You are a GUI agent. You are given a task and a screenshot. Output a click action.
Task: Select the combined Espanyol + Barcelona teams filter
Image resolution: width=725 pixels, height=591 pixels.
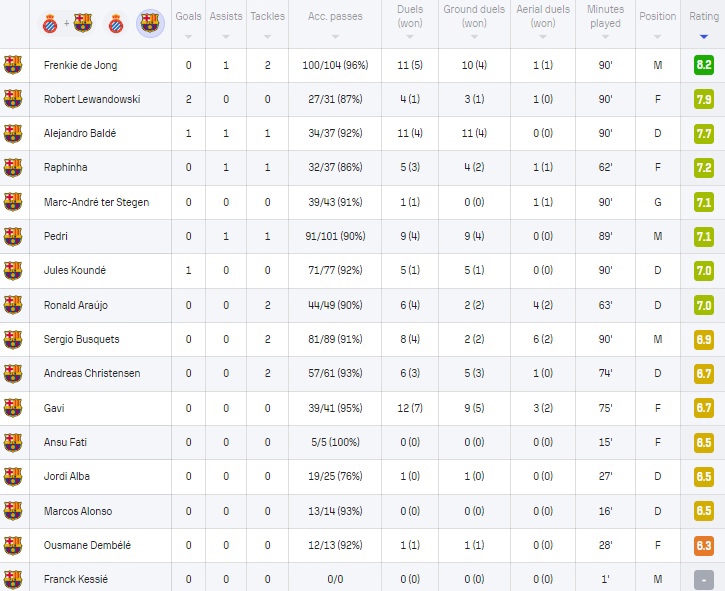66,22
